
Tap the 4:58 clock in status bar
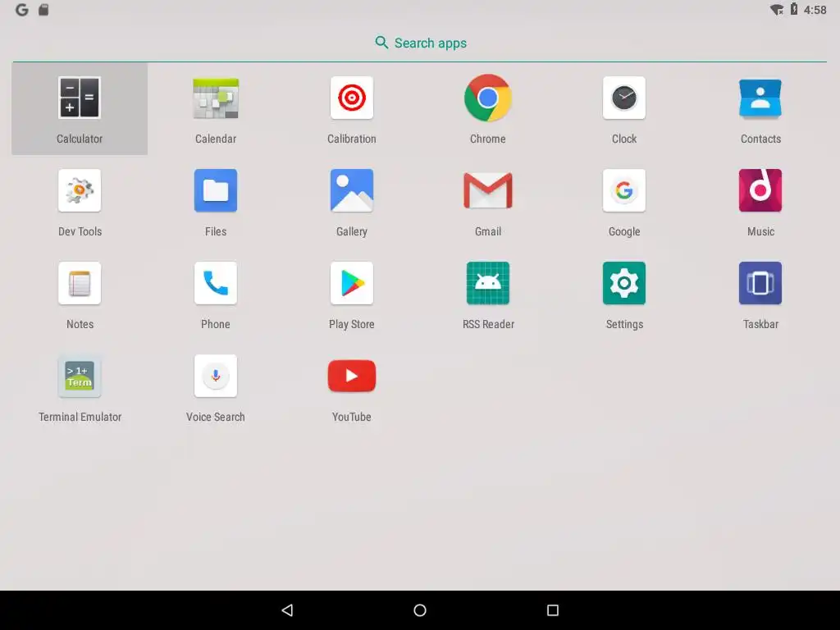click(x=815, y=10)
